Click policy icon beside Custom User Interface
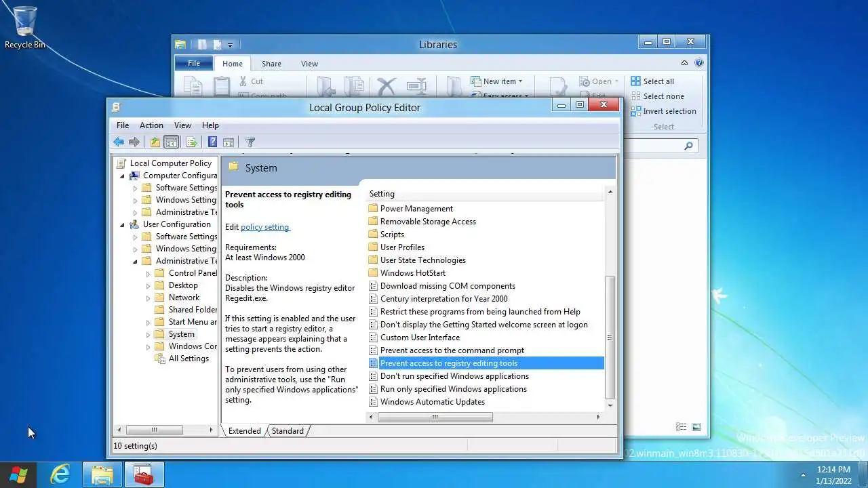The width and height of the screenshot is (868, 488). coord(373,338)
